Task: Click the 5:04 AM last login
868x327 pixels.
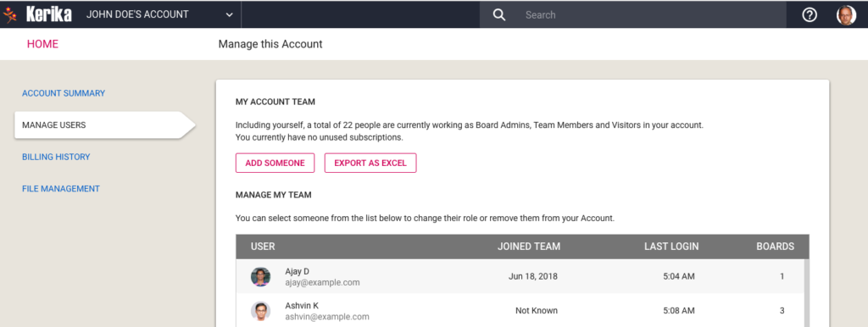Action: (679, 277)
